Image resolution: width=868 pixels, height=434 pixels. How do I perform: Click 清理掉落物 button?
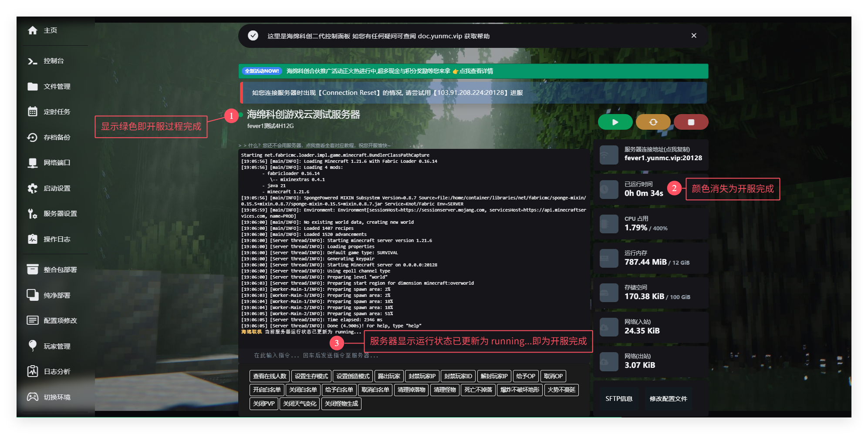tap(412, 390)
